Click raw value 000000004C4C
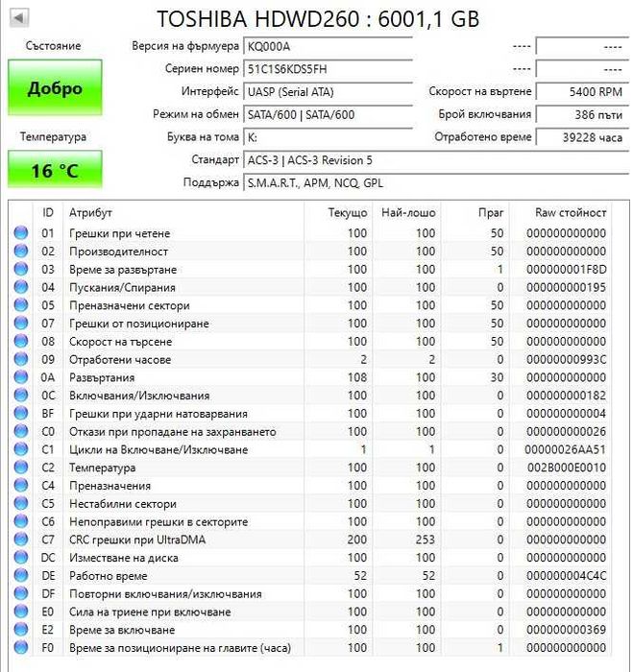Viewport: 633px width, 672px height. 566,576
